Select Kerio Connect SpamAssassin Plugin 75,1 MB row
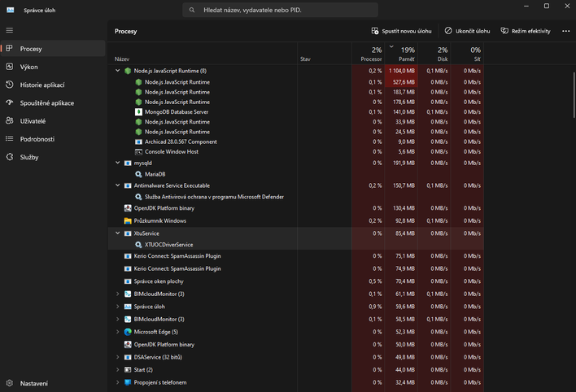The image size is (576, 392). point(296,255)
